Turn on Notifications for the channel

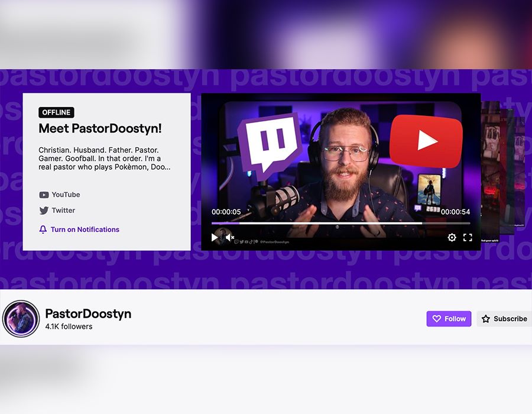pos(85,229)
